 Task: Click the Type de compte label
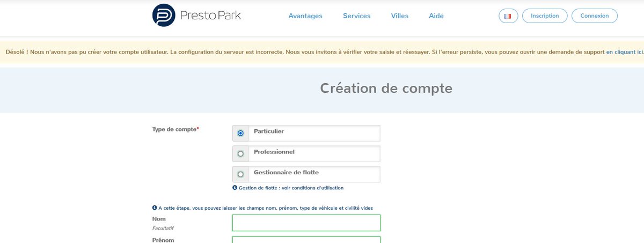click(176, 129)
